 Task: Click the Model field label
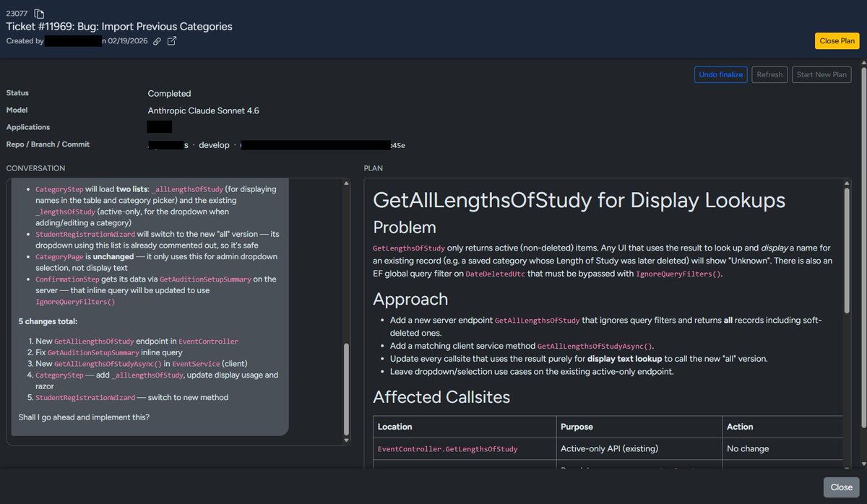pyautogui.click(x=17, y=110)
